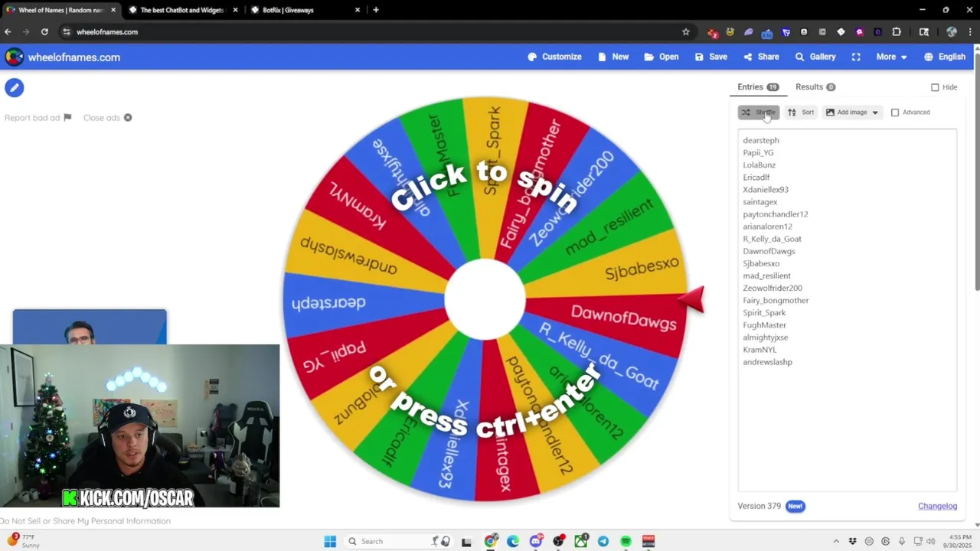Click the 'R_Kelly_da_Goat' entry in list
The width and height of the screenshot is (980, 551).
point(772,239)
